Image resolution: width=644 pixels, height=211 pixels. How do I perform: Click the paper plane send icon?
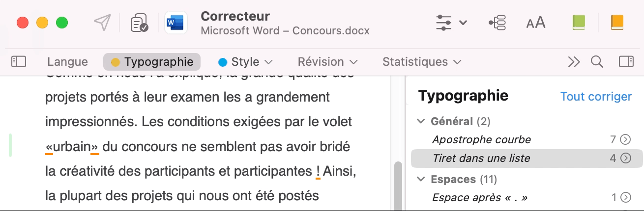pyautogui.click(x=102, y=23)
